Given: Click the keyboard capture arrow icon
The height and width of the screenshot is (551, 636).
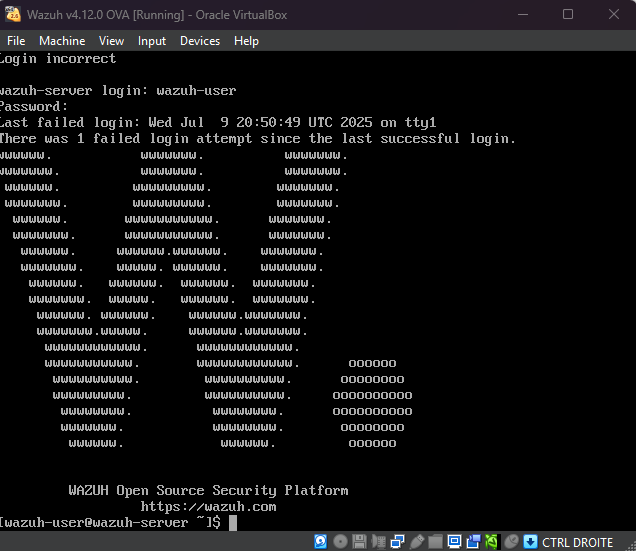Looking at the screenshot, I should 531,541.
